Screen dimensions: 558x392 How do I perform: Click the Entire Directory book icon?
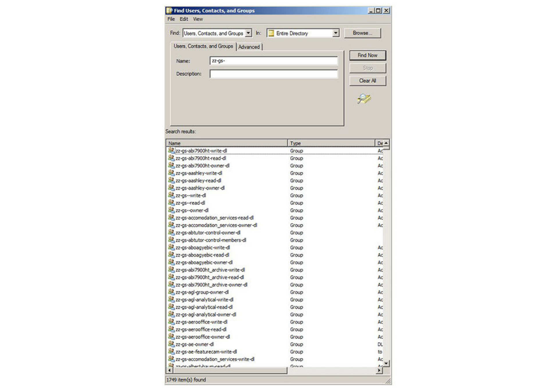coord(271,33)
